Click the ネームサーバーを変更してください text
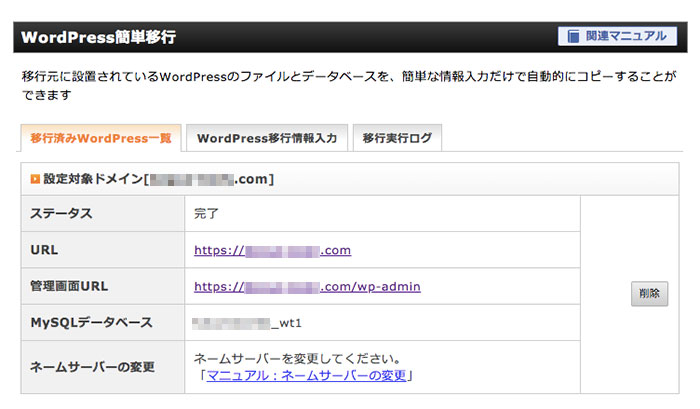Viewport: 700px width, 409px height. click(x=297, y=358)
